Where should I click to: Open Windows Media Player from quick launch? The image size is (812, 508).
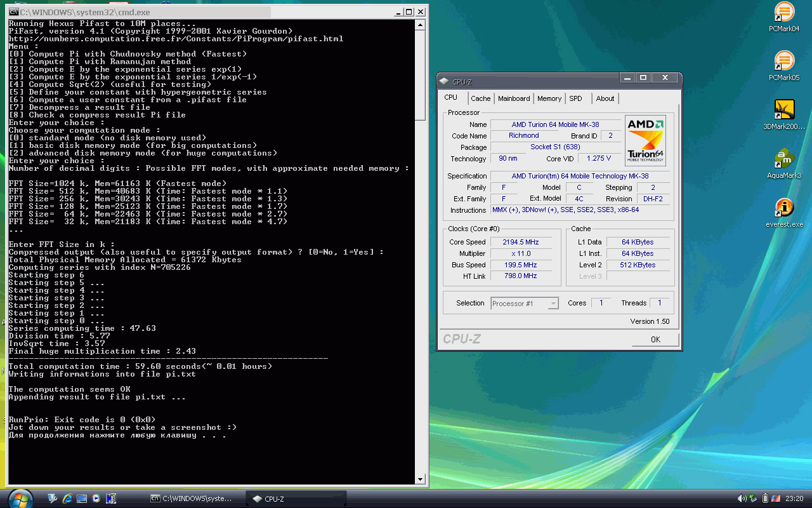96,498
